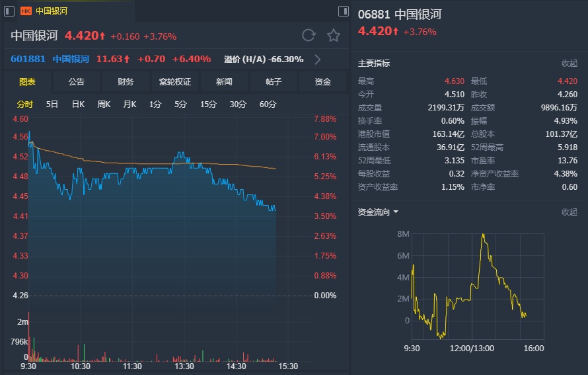588x375 pixels.
Task: Go to the 新闻 tab
Action: tap(224, 82)
